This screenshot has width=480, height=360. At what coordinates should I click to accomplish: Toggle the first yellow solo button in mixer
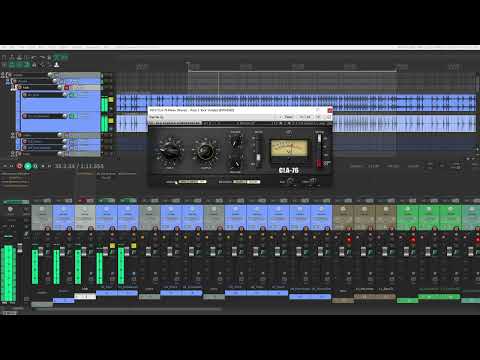(112, 246)
